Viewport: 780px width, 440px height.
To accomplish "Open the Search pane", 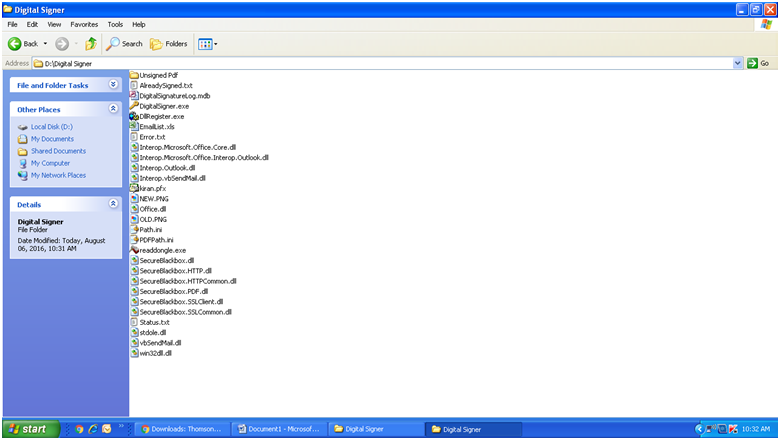I will pos(124,44).
